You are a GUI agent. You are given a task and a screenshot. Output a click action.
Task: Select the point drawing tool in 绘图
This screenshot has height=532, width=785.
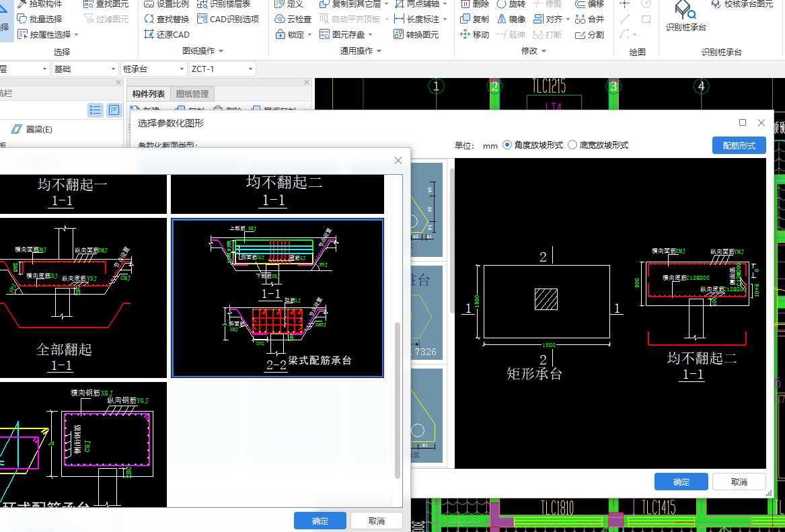pyautogui.click(x=625, y=4)
